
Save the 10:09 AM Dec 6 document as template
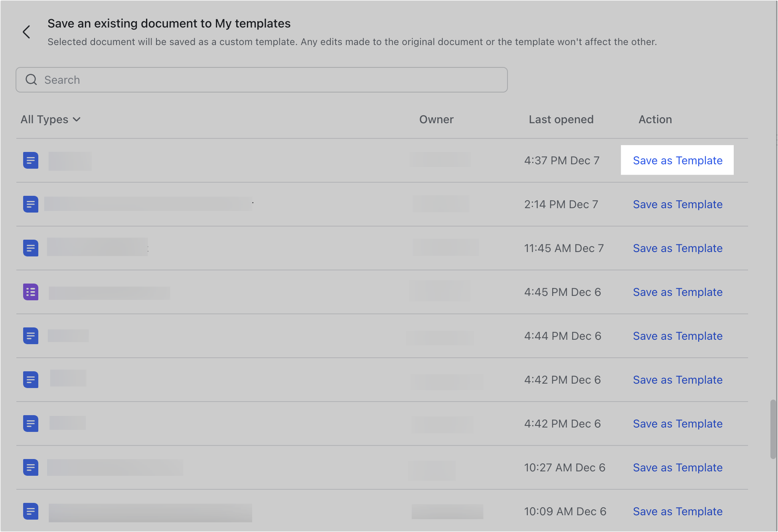point(677,511)
